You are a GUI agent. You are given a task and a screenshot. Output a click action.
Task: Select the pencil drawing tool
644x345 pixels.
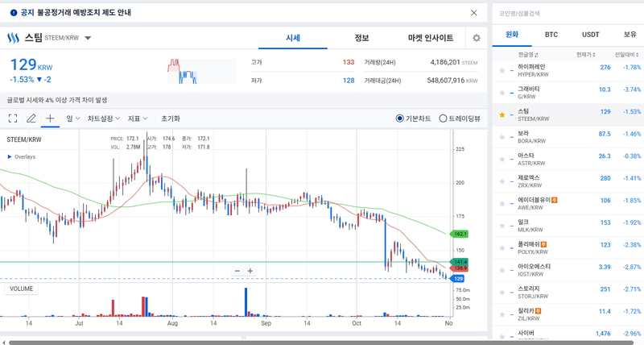tap(31, 118)
